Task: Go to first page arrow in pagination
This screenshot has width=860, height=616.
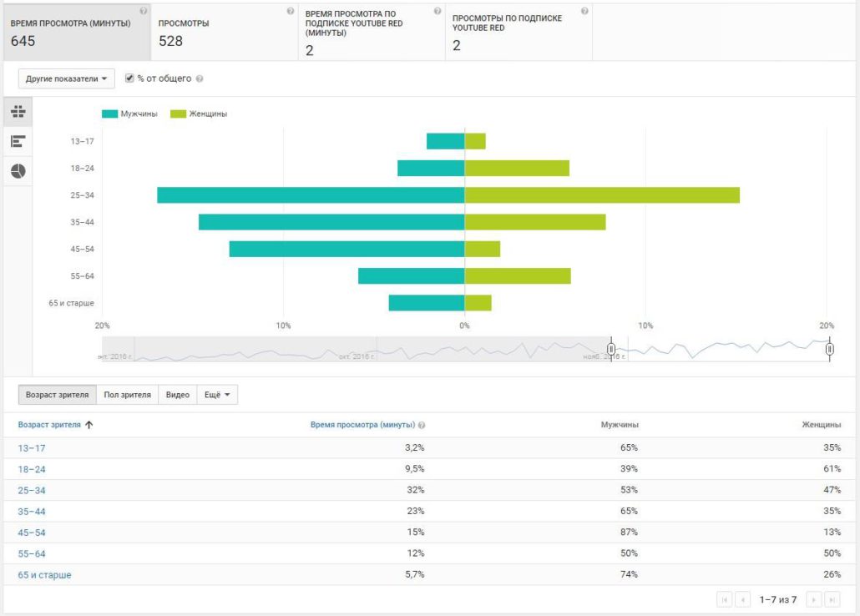Action: tap(724, 599)
